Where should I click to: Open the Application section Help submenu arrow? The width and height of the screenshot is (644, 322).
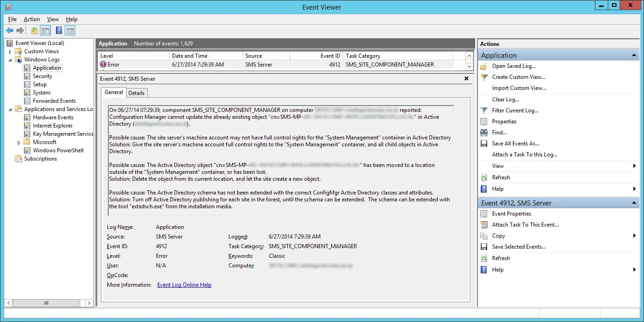[x=634, y=189]
